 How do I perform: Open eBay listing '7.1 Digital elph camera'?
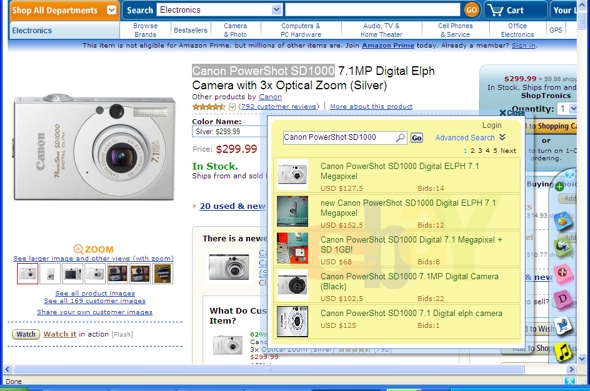(397, 322)
